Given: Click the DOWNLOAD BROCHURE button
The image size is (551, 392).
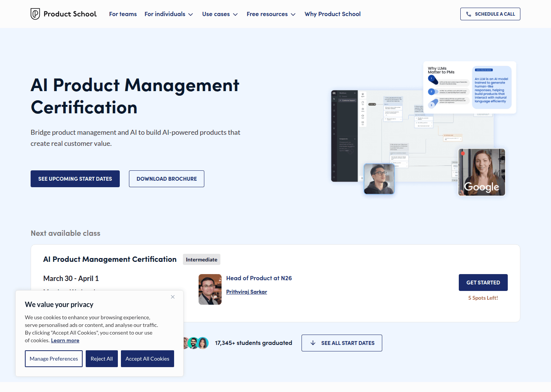Looking at the screenshot, I should coord(166,178).
